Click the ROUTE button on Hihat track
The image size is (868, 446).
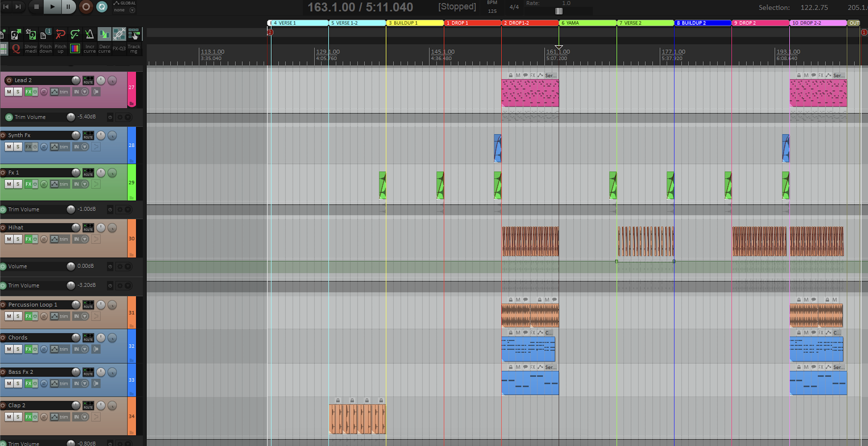tap(88, 228)
